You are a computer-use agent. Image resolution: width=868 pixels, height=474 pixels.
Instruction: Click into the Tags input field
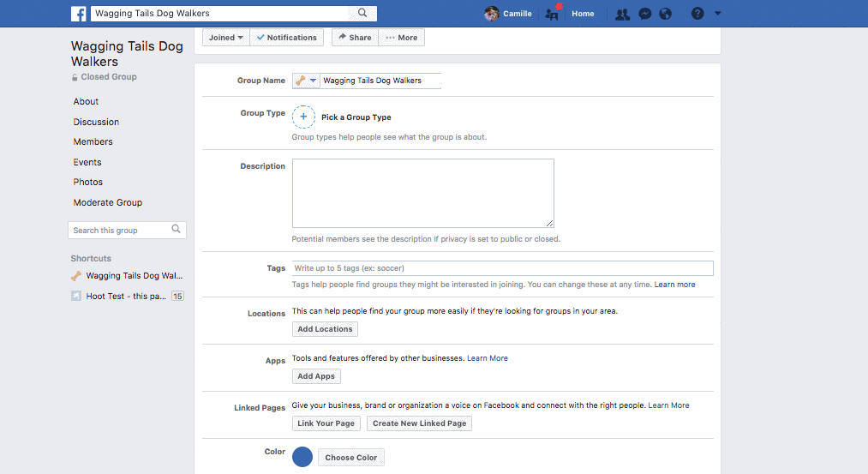pos(503,268)
